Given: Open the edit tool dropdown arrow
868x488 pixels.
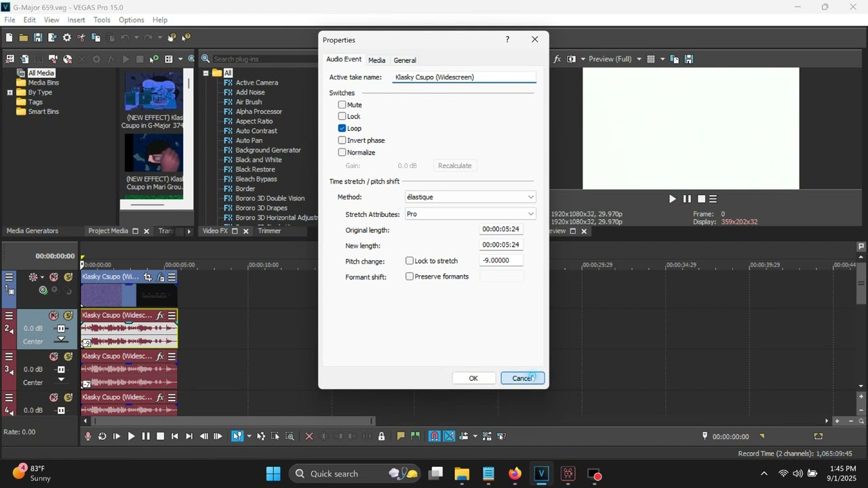Looking at the screenshot, I should tap(249, 436).
